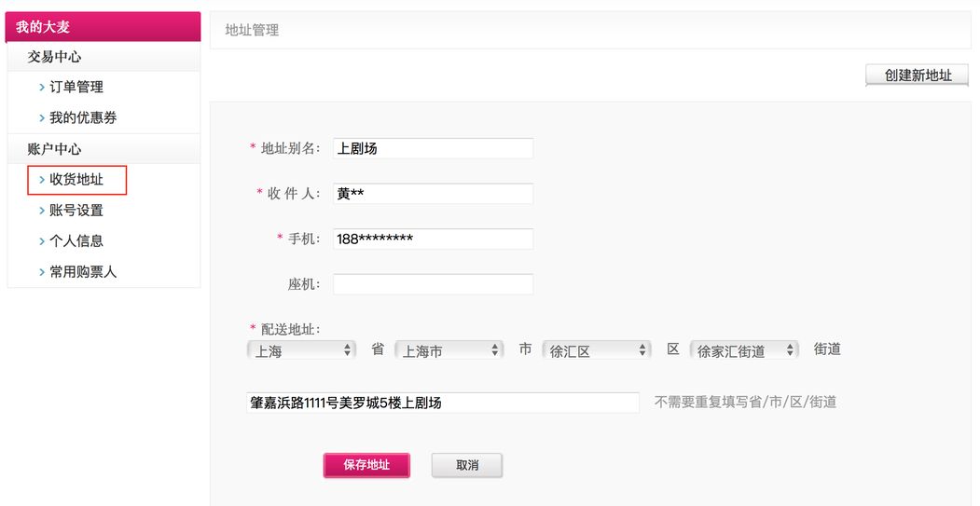The height and width of the screenshot is (506, 980).
Task: Click the 手机 number input field
Action: (433, 239)
